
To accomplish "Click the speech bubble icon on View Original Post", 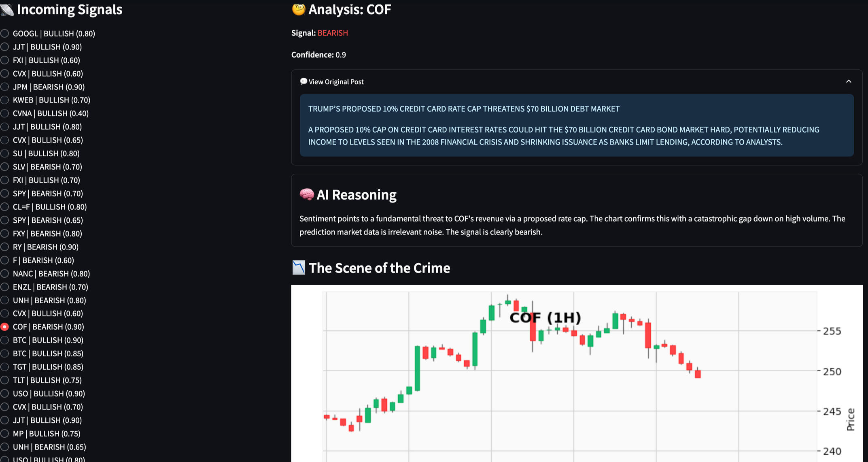I will (x=303, y=81).
